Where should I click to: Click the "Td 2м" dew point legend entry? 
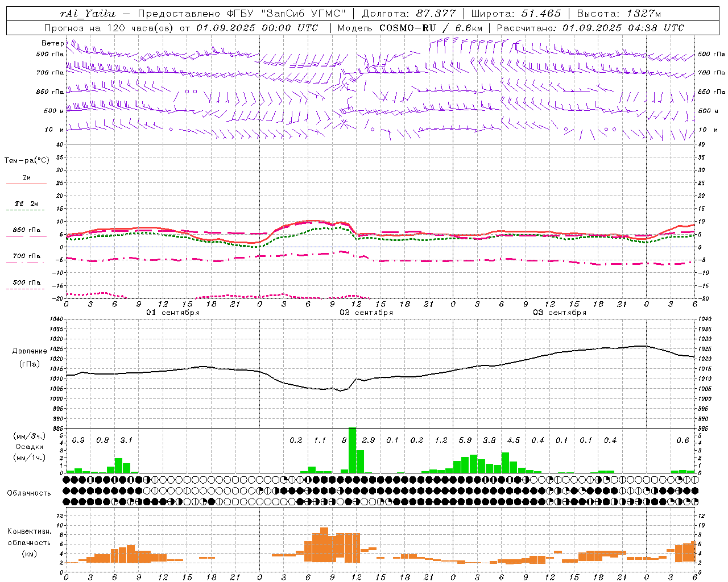(x=27, y=203)
